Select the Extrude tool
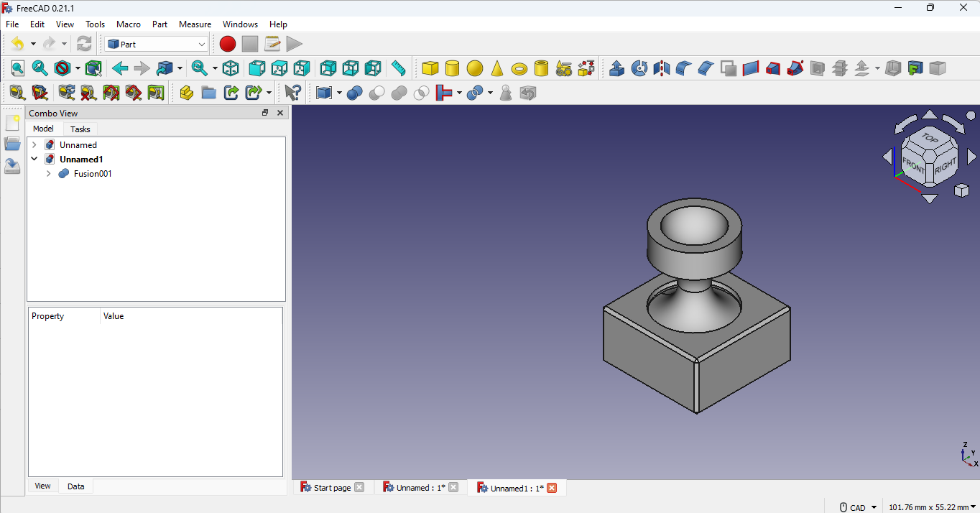 click(616, 68)
